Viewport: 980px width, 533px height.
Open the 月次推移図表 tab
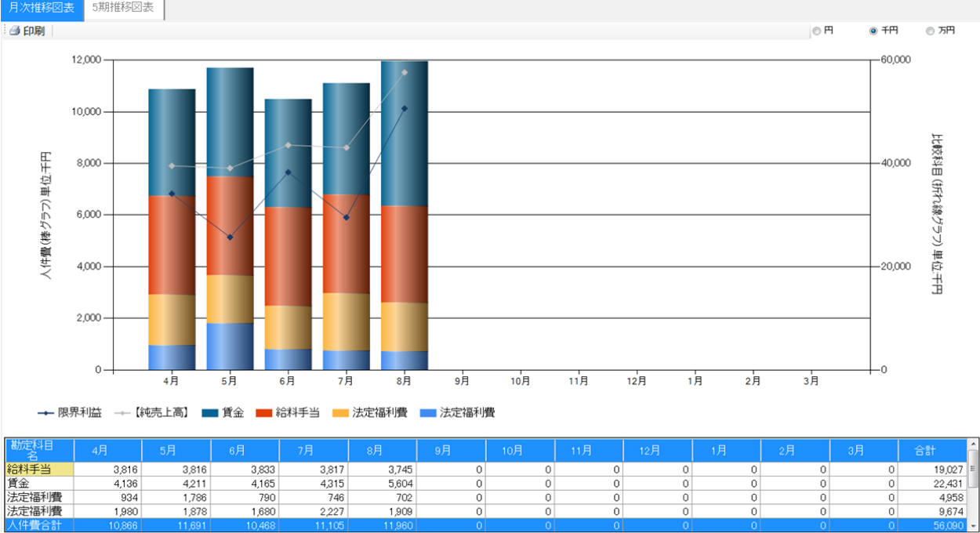[42, 9]
